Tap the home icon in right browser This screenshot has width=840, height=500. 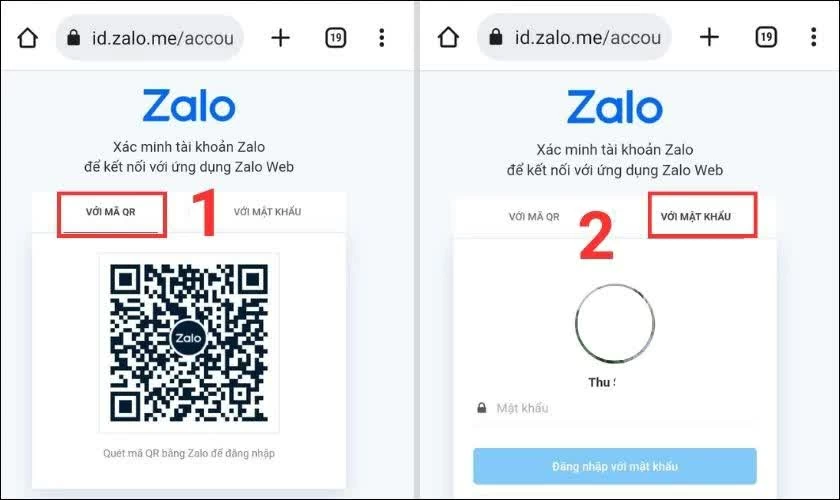[448, 37]
